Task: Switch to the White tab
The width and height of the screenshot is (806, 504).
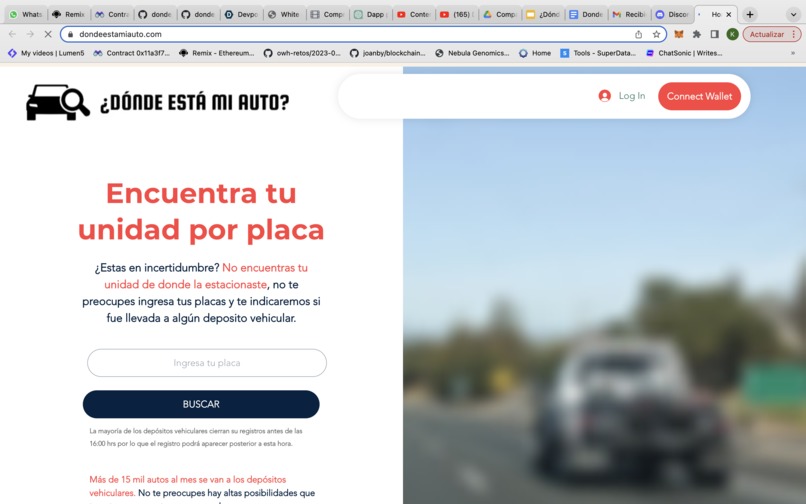Action: tap(284, 14)
